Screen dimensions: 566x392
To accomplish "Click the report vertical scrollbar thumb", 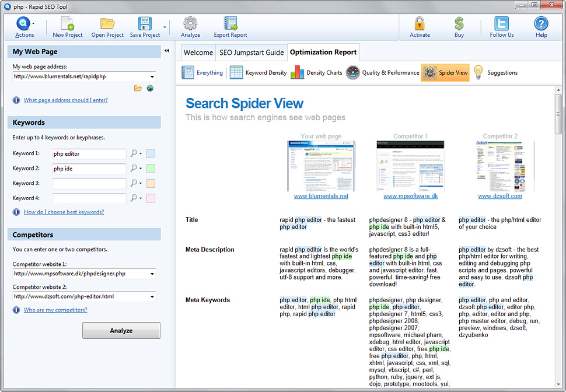I will [558, 114].
